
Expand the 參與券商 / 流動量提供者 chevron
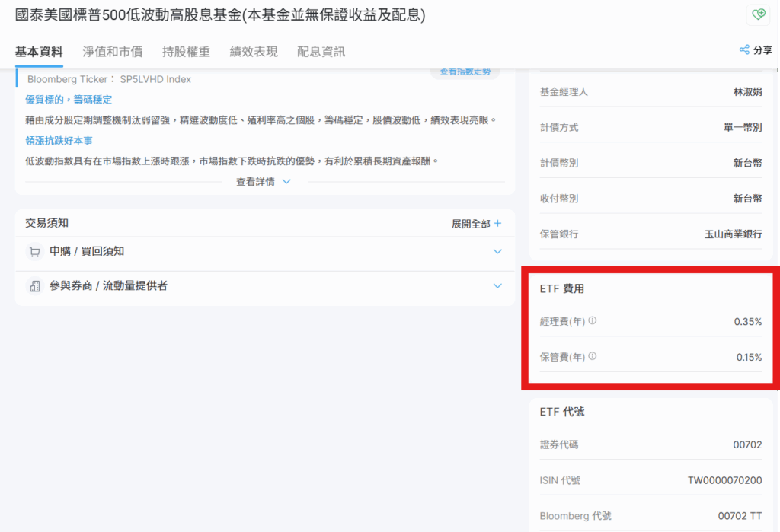497,286
